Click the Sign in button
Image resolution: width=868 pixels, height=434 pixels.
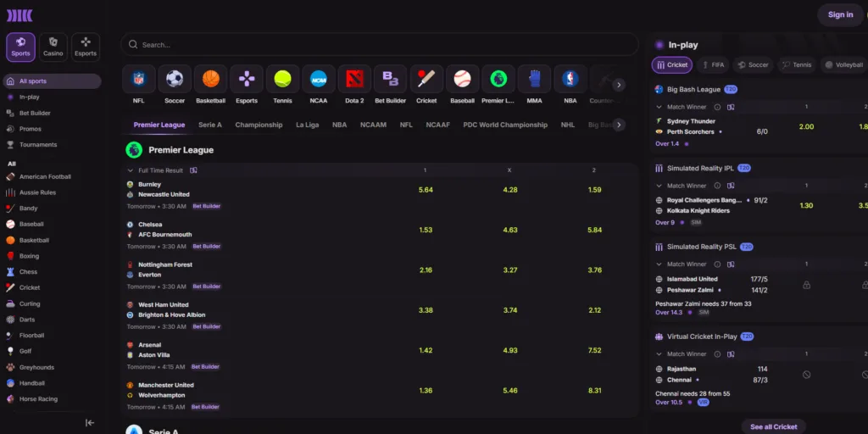pos(840,14)
